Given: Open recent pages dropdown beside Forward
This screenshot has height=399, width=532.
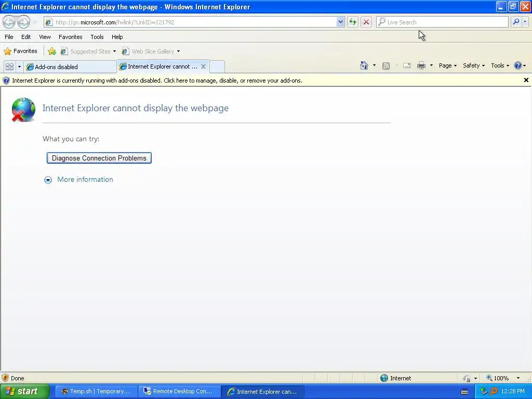Looking at the screenshot, I should click(x=35, y=22).
